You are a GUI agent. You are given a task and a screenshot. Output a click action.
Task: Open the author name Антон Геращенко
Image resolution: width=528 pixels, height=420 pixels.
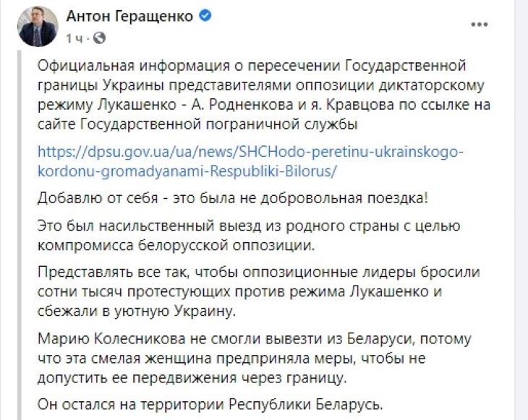point(132,16)
